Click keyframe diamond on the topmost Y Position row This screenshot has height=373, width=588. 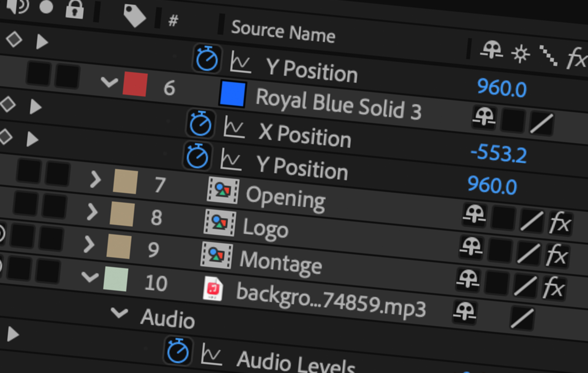pyautogui.click(x=14, y=39)
